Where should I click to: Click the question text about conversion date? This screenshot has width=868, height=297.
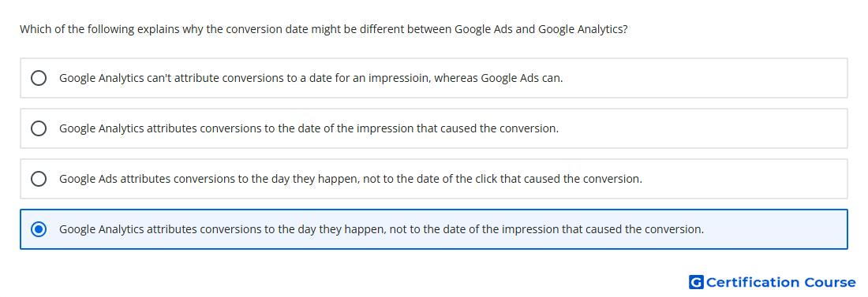[324, 29]
